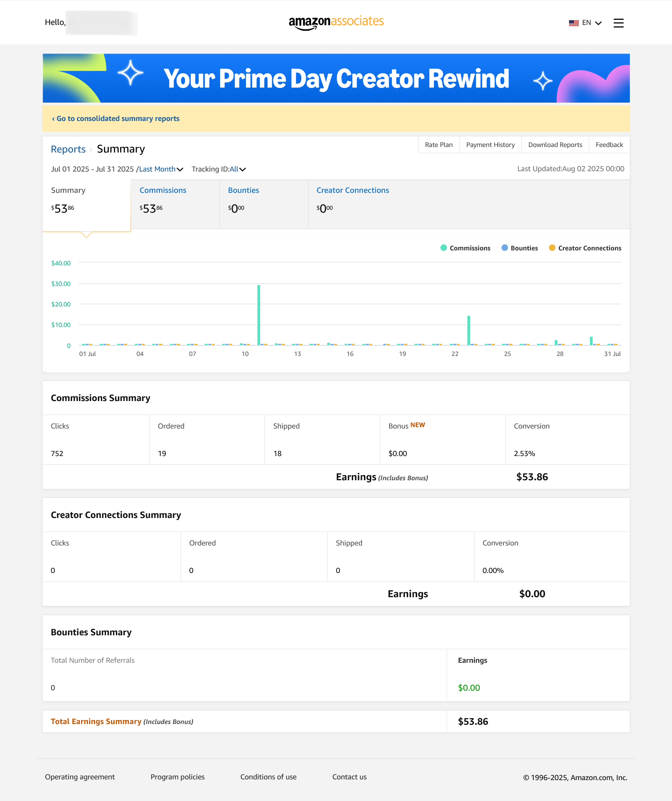
Task: Open the Conditions of use footer link
Action: [268, 777]
